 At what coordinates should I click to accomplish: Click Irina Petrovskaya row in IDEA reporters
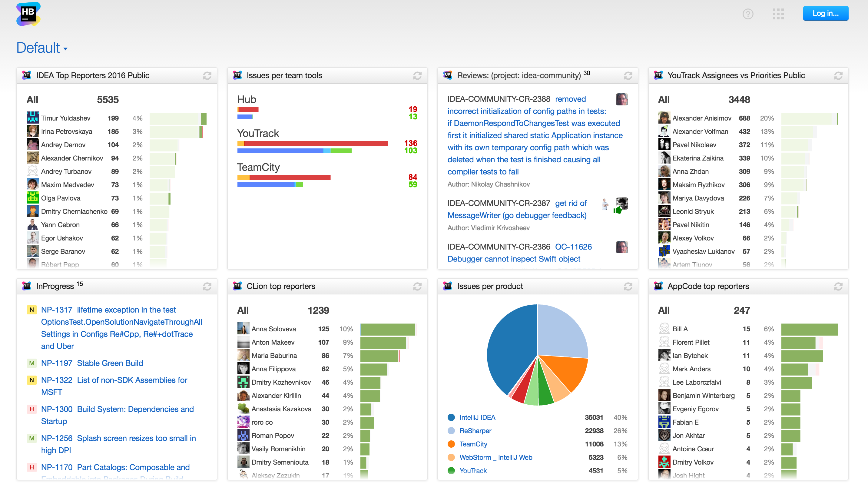pos(117,131)
